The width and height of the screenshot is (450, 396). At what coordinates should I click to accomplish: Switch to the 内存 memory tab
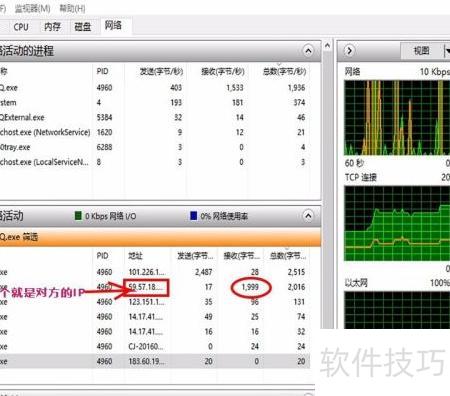pyautogui.click(x=52, y=27)
